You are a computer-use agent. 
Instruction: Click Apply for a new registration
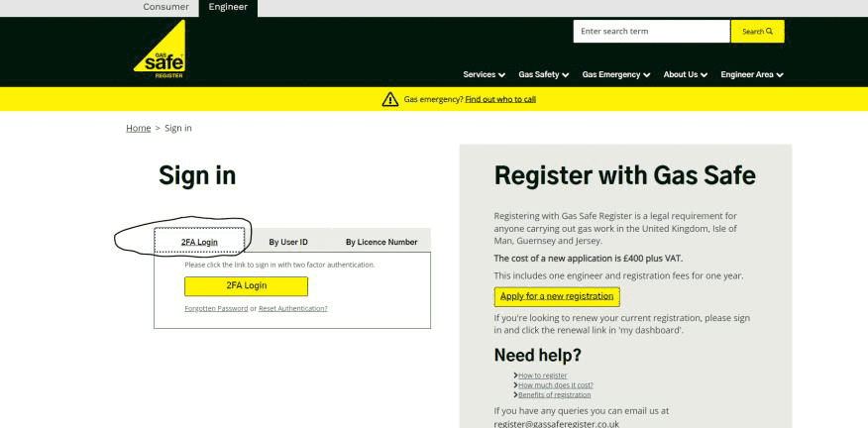pos(557,297)
